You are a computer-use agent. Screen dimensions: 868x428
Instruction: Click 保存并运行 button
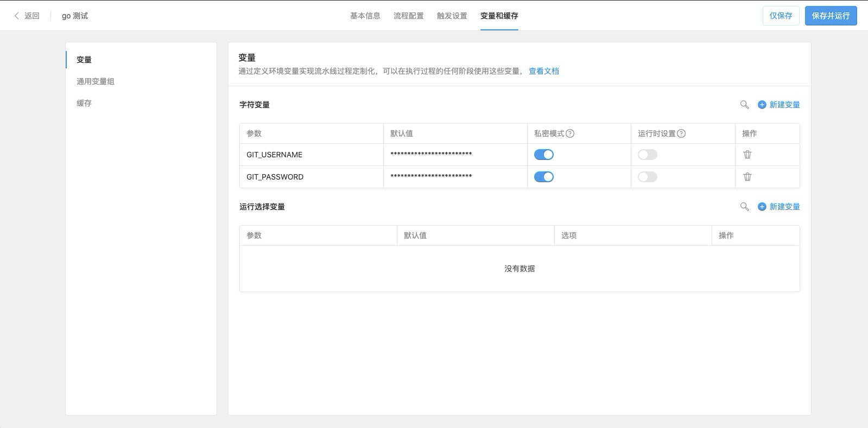831,16
